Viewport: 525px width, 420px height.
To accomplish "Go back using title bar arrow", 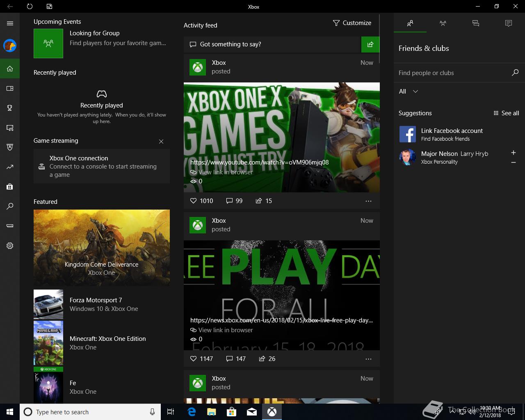I will click(10, 7).
